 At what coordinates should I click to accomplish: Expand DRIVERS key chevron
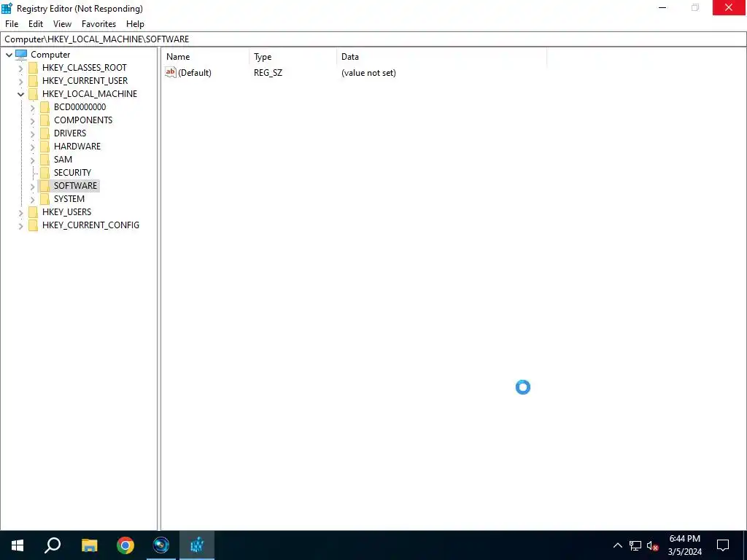(x=32, y=134)
